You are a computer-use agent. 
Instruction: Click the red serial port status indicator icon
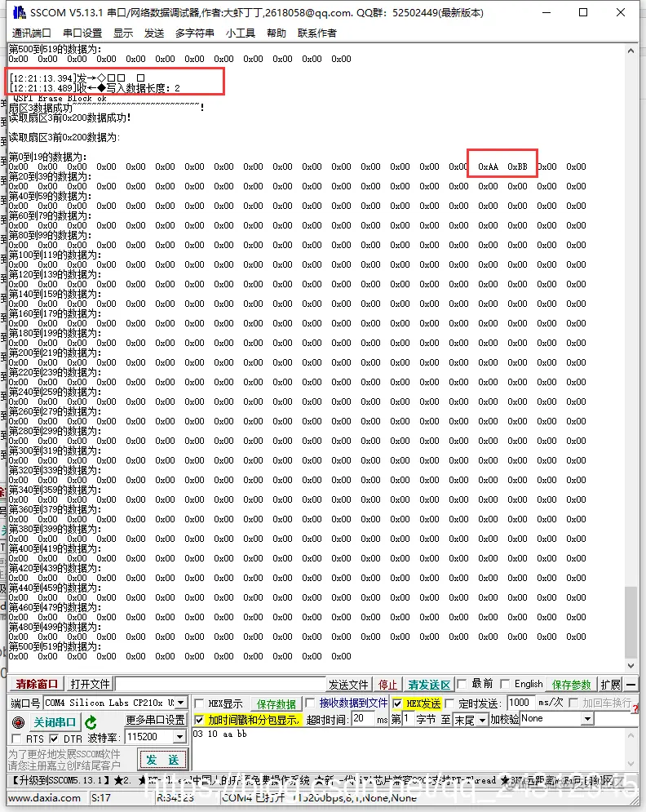18,722
